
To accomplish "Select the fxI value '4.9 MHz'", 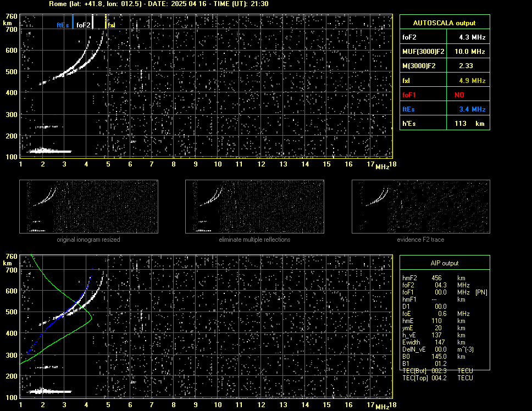I will coord(472,81).
